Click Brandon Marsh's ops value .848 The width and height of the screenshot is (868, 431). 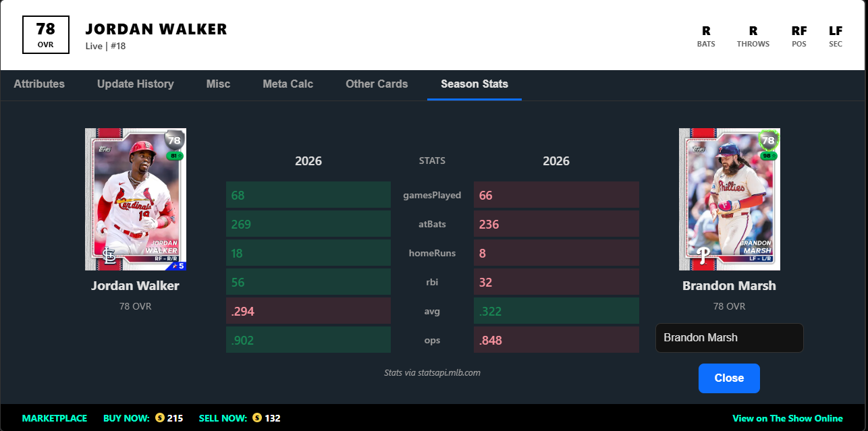tap(556, 340)
